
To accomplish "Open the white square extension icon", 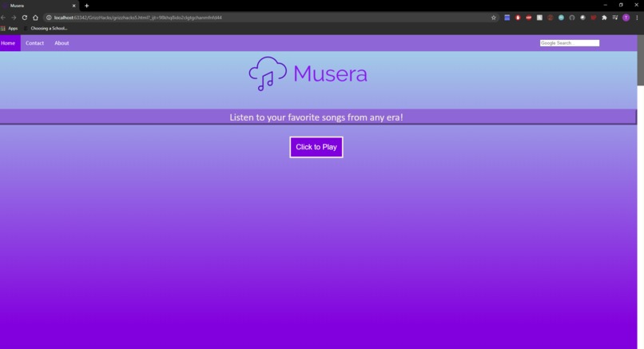I will pos(539,18).
